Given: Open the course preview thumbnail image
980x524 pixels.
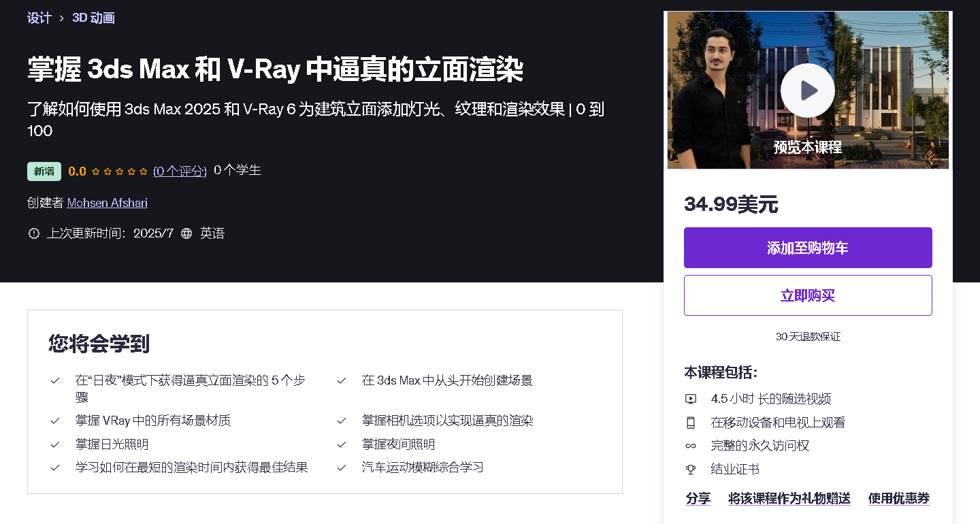Looking at the screenshot, I should (808, 91).
